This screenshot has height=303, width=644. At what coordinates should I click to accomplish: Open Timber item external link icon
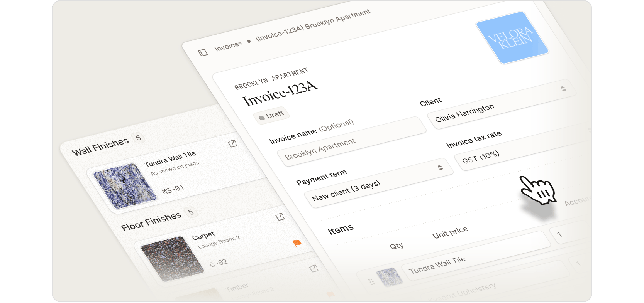click(314, 268)
